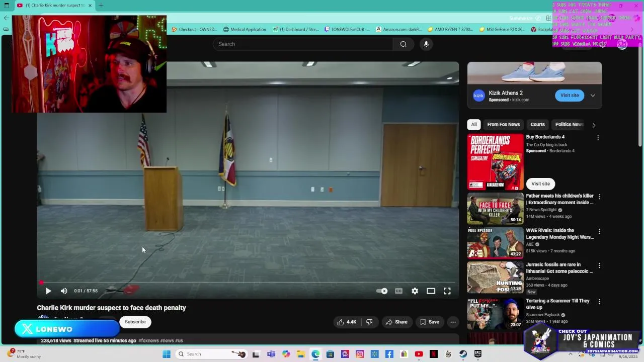Open the Borderlands Perfected ad thumbnail
The image size is (644, 362).
[495, 162]
